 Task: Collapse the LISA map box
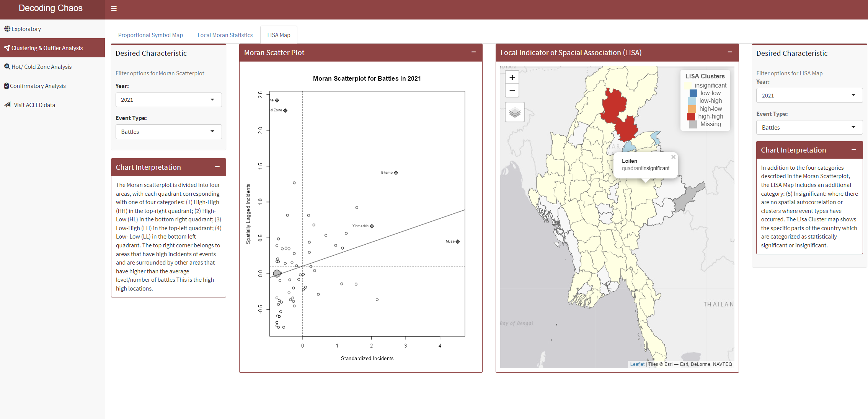[x=730, y=52]
